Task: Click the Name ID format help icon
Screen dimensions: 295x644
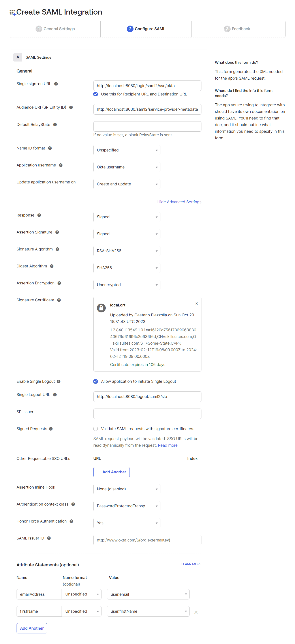Action: click(50, 148)
